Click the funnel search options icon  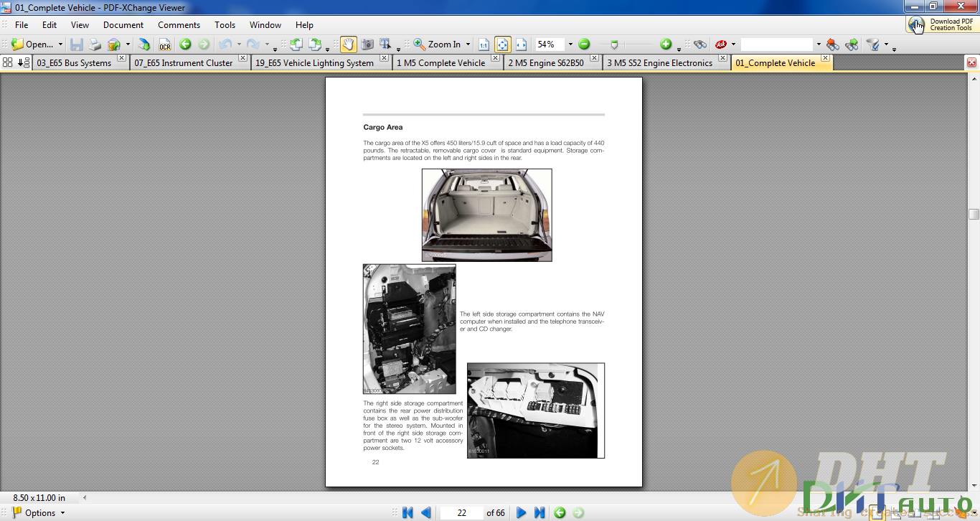[x=873, y=44]
